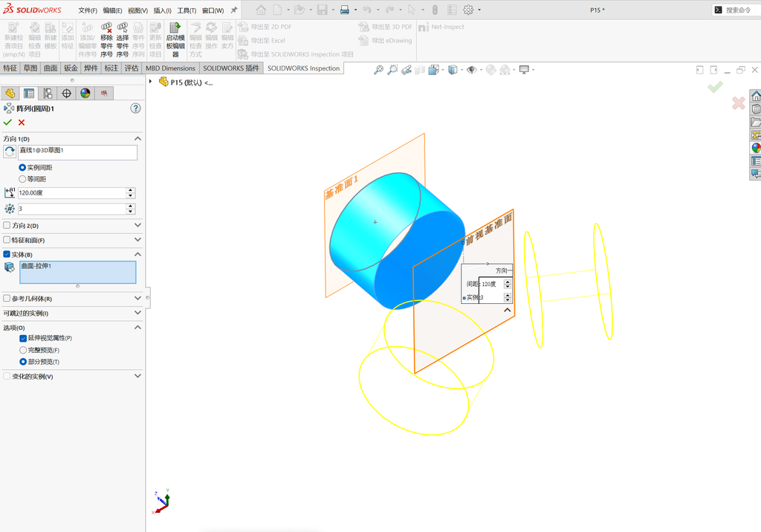Open help for circular pattern feature

pos(135,108)
